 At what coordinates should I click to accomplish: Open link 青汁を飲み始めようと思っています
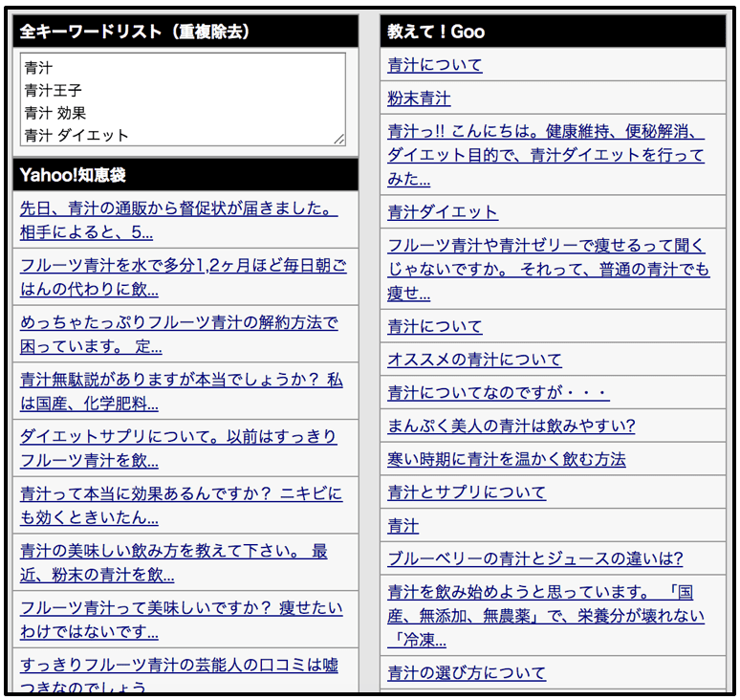point(546,616)
